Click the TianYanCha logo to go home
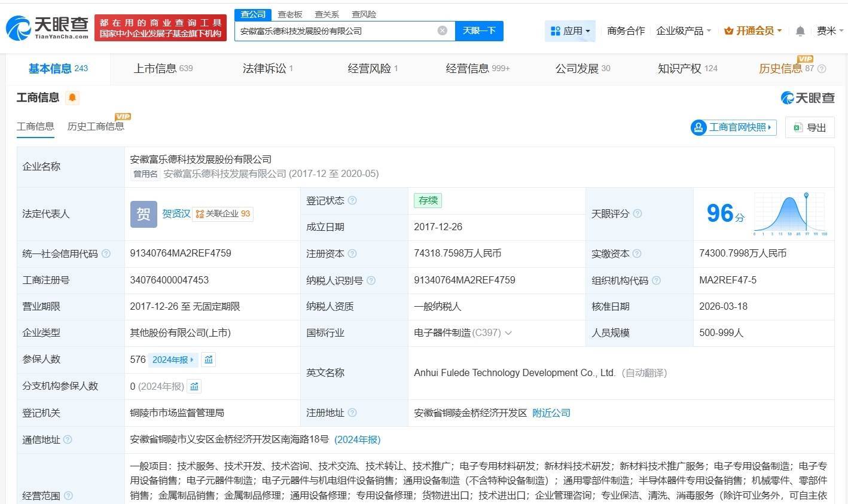Viewport: 848px width, 504px height. pyautogui.click(x=48, y=27)
